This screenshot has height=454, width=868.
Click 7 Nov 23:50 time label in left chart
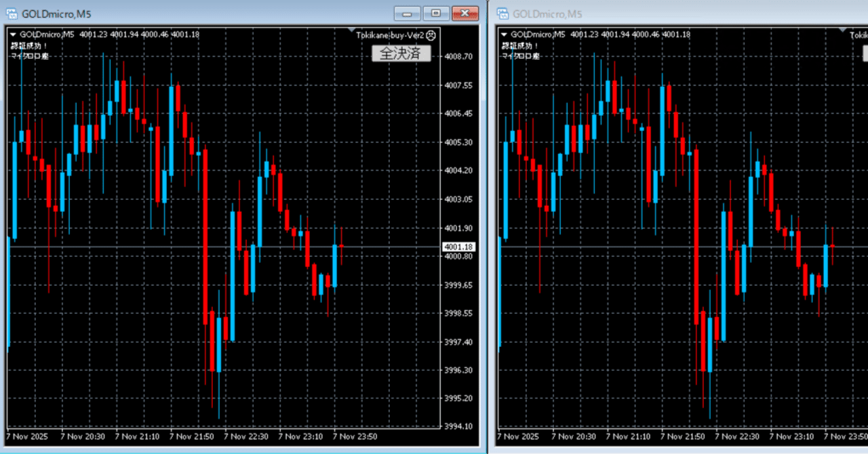click(355, 437)
